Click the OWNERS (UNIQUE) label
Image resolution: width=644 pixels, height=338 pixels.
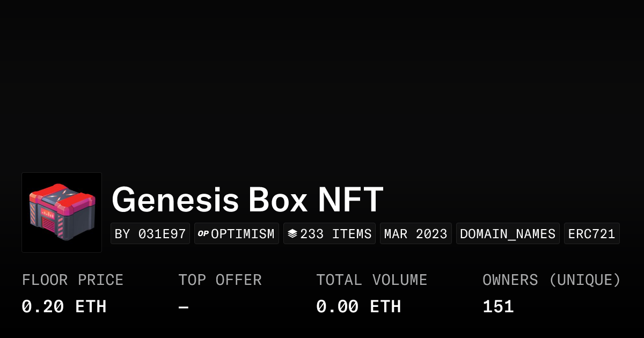click(551, 280)
